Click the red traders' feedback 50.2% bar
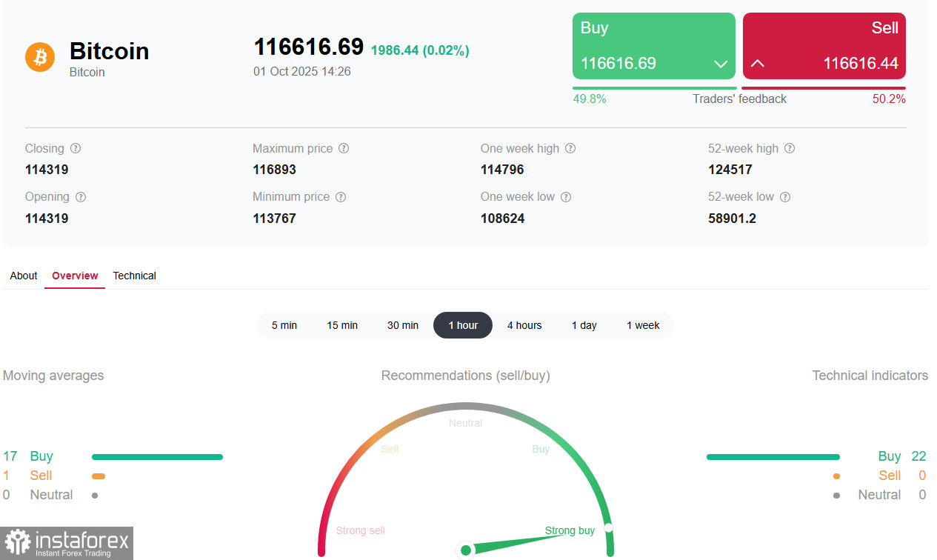This screenshot has height=560, width=937. click(x=824, y=88)
